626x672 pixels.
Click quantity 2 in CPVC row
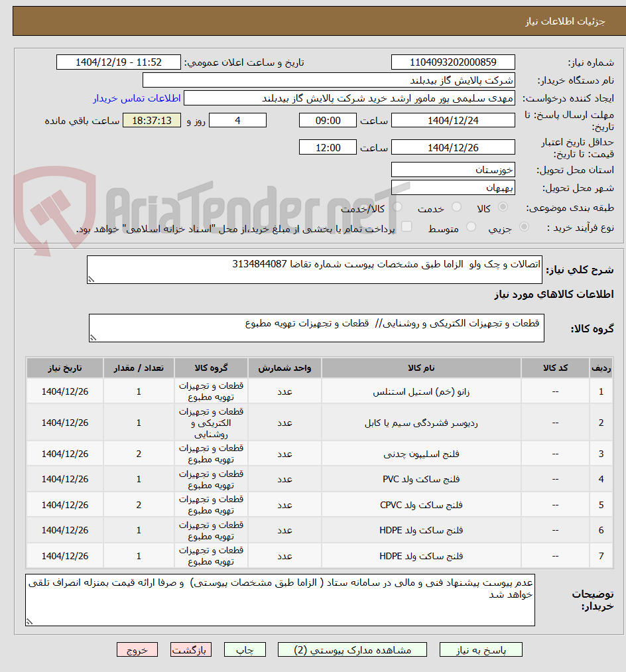pos(139,505)
